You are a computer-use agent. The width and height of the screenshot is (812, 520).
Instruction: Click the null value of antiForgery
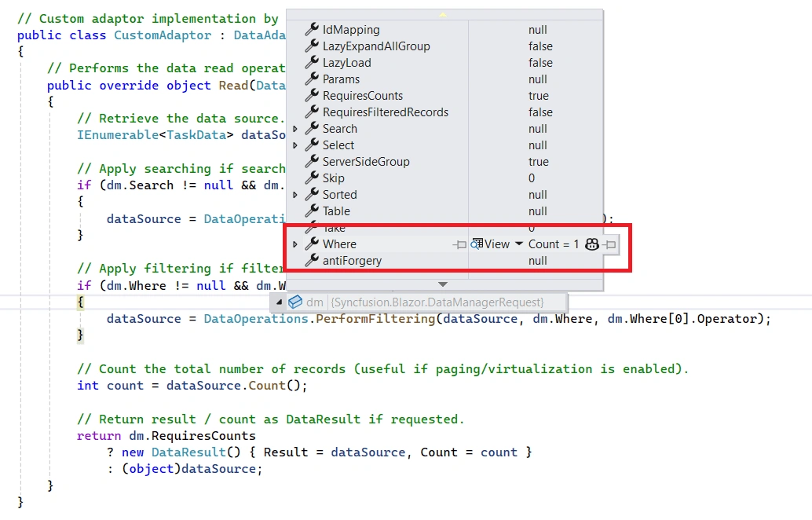(537, 261)
